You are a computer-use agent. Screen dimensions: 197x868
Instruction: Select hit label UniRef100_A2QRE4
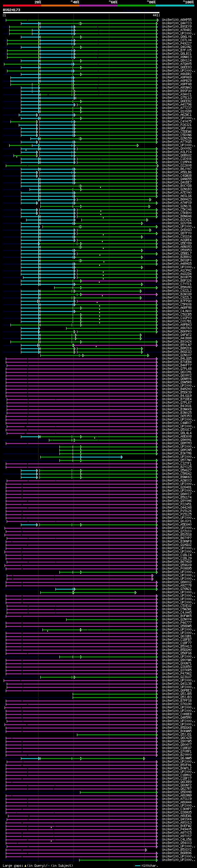[177, 240]
